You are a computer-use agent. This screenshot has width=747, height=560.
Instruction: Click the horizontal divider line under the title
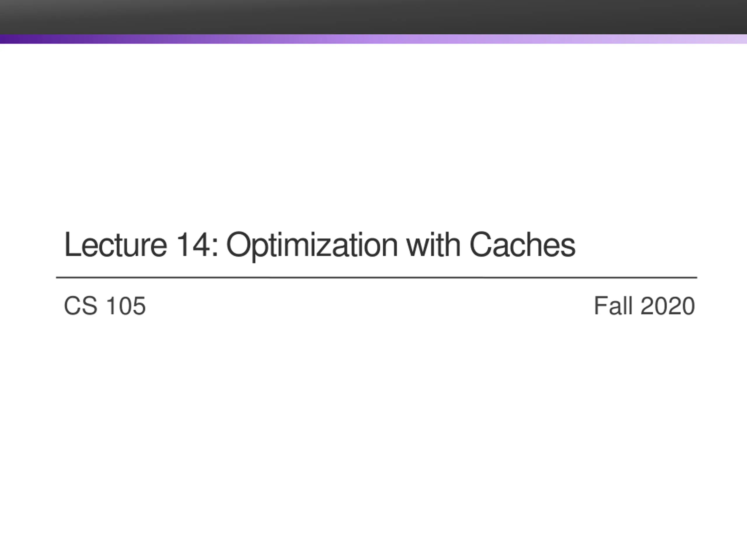(376, 277)
